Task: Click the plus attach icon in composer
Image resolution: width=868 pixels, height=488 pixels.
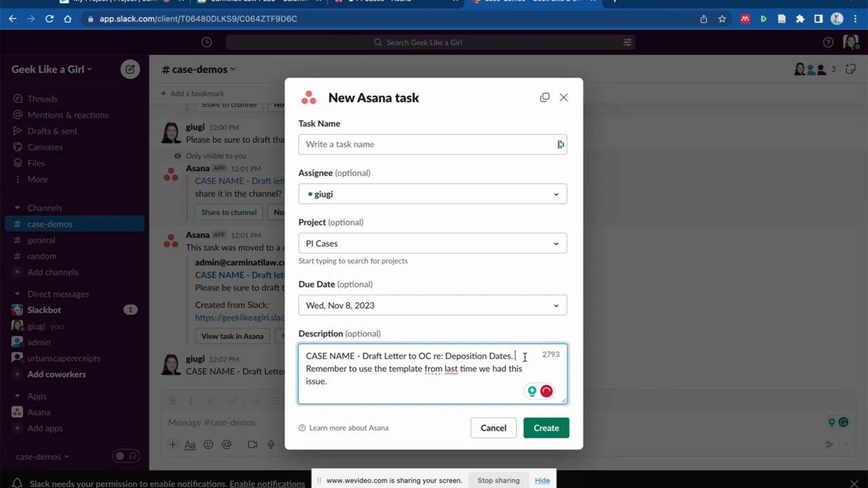Action: pyautogui.click(x=172, y=445)
